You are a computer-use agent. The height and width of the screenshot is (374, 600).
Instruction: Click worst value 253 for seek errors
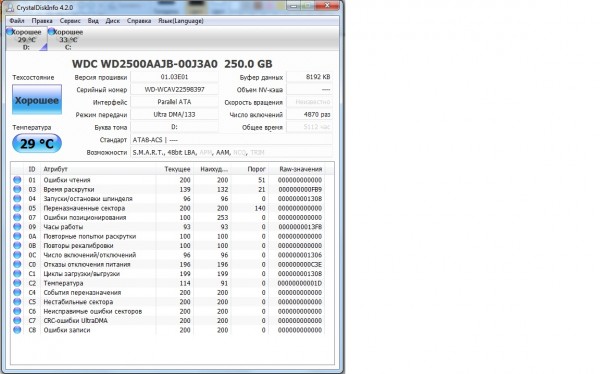[x=222, y=217]
